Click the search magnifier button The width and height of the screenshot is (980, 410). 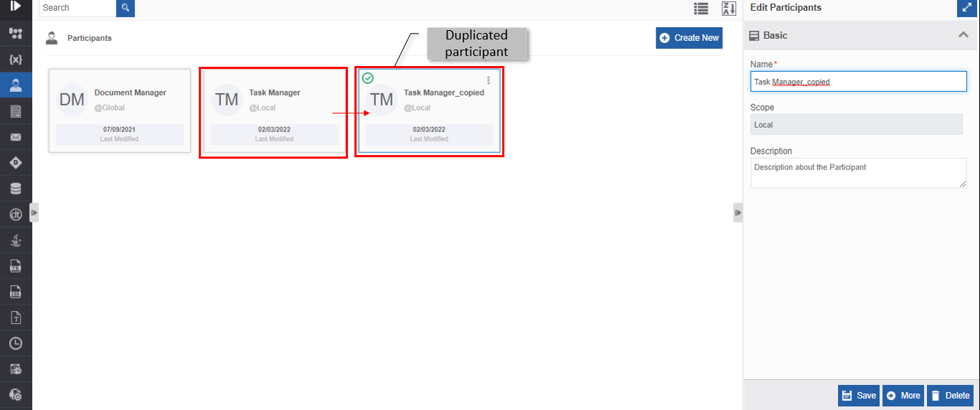[126, 8]
